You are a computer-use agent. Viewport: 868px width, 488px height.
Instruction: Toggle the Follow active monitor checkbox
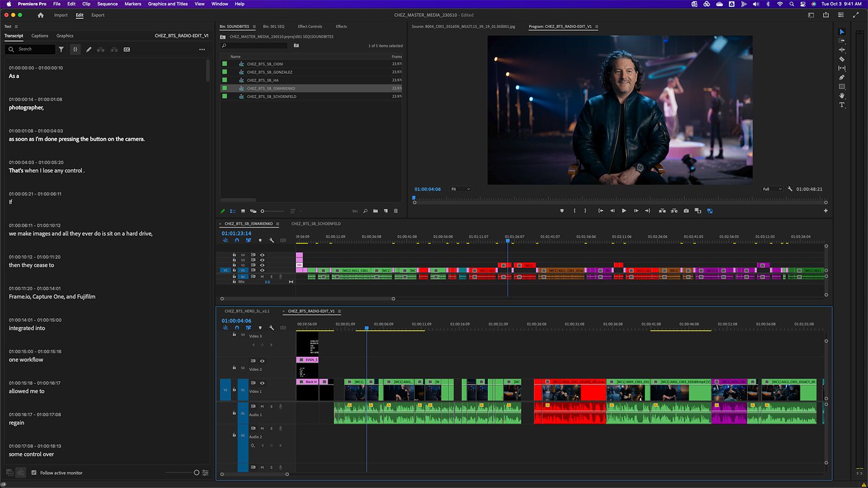click(x=34, y=473)
